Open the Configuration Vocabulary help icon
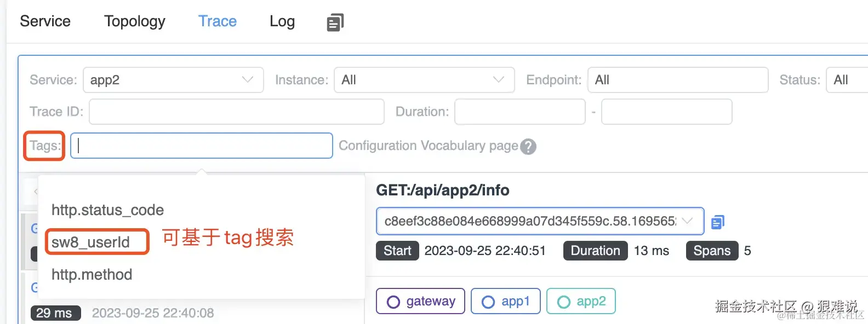868x324 pixels. (x=528, y=147)
